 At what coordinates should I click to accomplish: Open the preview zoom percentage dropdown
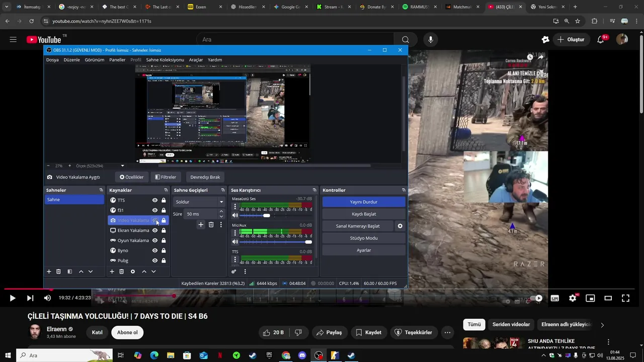point(122,166)
